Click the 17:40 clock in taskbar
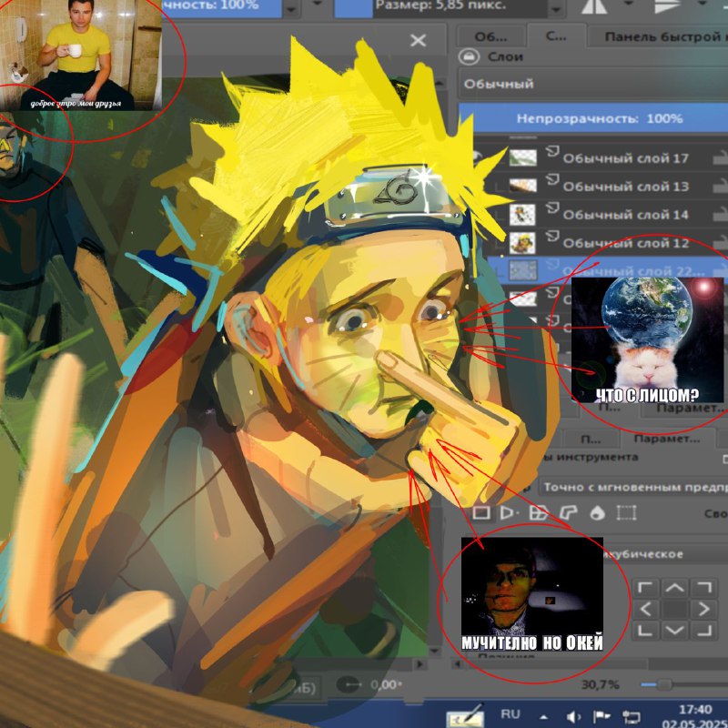The image size is (728, 728). pyautogui.click(x=695, y=710)
